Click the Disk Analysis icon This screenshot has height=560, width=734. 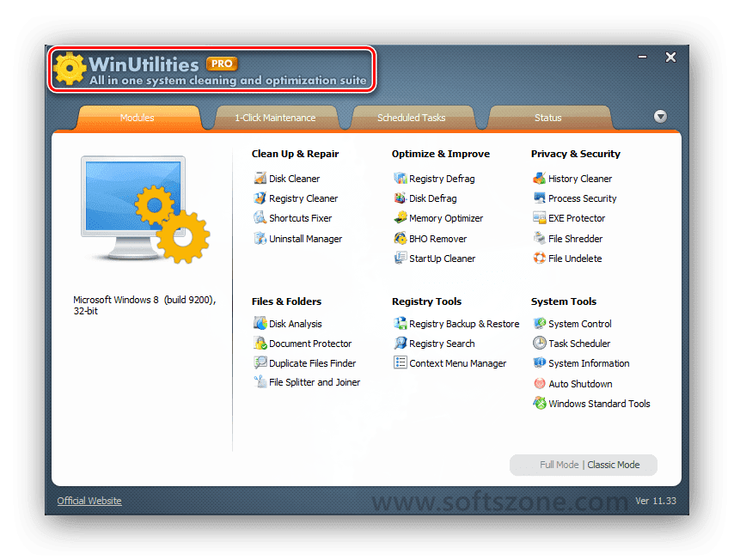[x=260, y=323]
